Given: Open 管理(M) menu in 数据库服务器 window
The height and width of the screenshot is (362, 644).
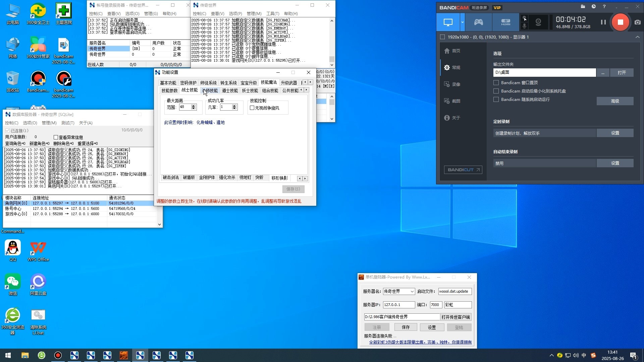Looking at the screenshot, I should (49, 123).
